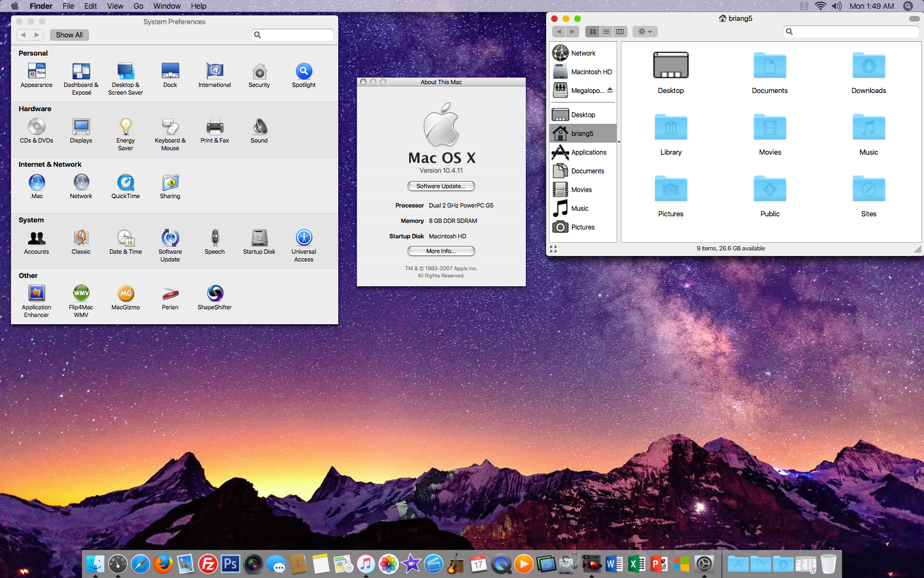Open the .Mac preference pane
Viewport: 924px width, 578px height.
[x=36, y=187]
